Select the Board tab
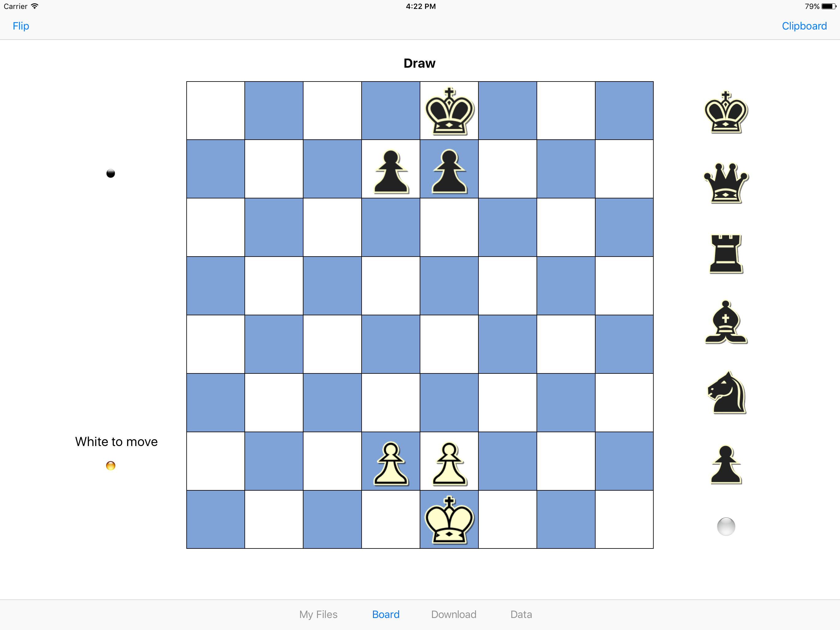The width and height of the screenshot is (840, 630). pos(386,614)
